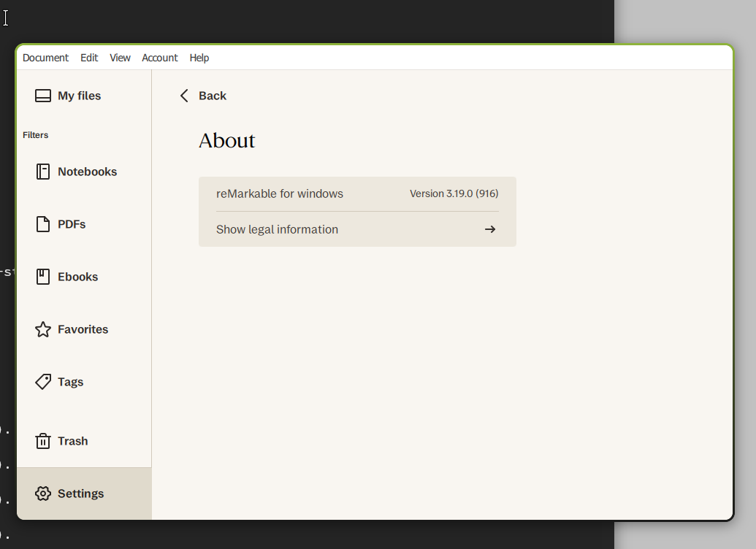Image resolution: width=756 pixels, height=549 pixels.
Task: Click the My files tablet icon
Action: tap(43, 96)
